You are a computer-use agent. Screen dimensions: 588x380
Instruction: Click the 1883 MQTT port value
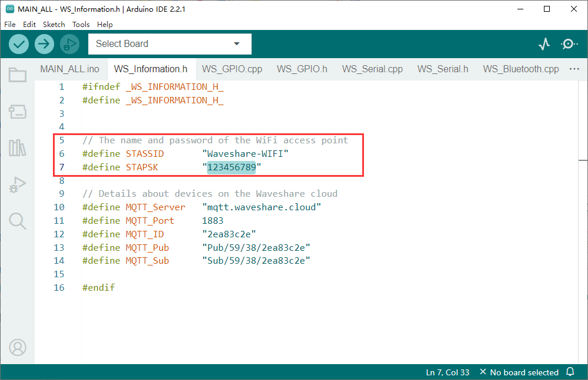pyautogui.click(x=213, y=221)
